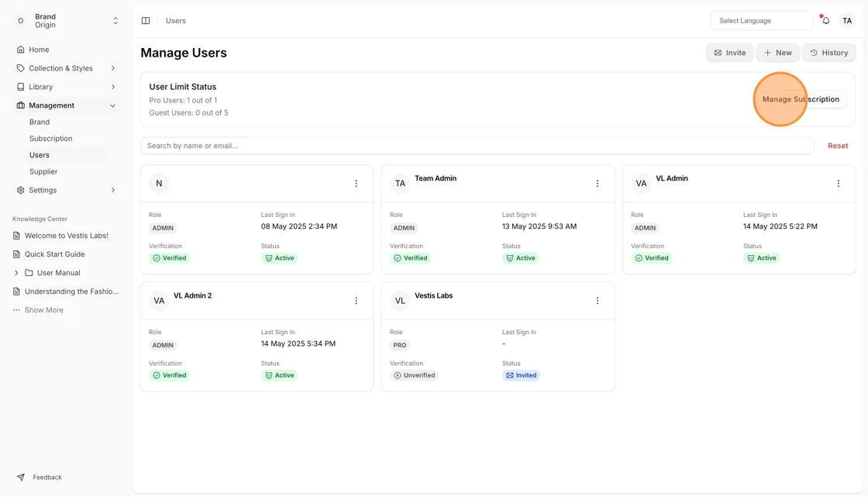
Task: Expand the Settings chevron
Action: pyautogui.click(x=113, y=190)
